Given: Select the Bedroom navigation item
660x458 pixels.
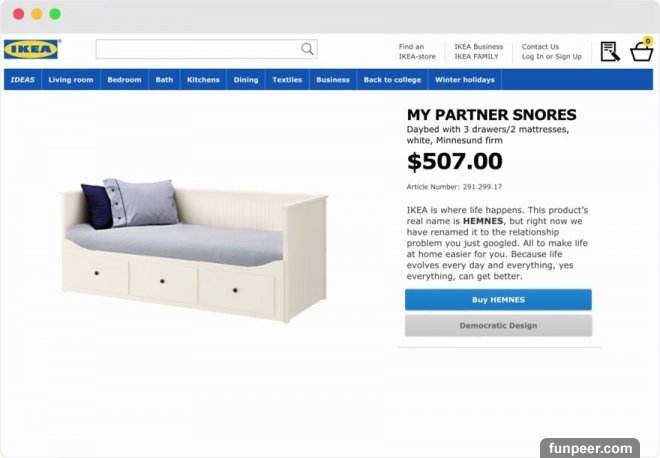Looking at the screenshot, I should click(124, 80).
